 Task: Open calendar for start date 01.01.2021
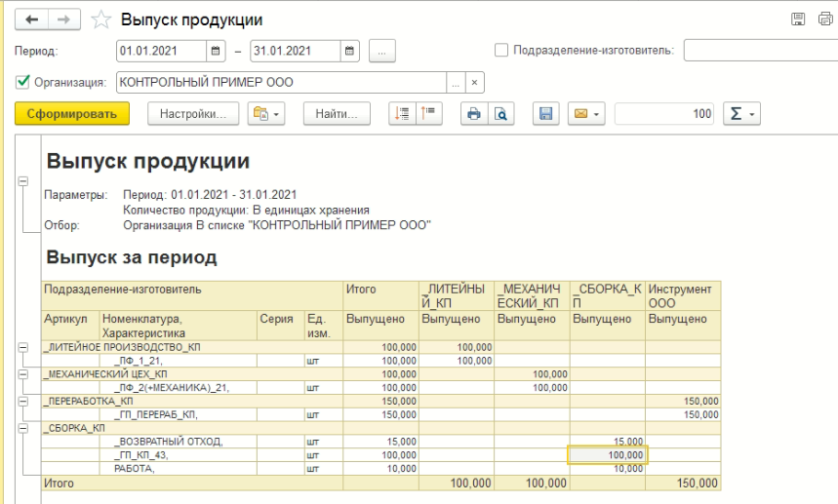click(x=216, y=51)
